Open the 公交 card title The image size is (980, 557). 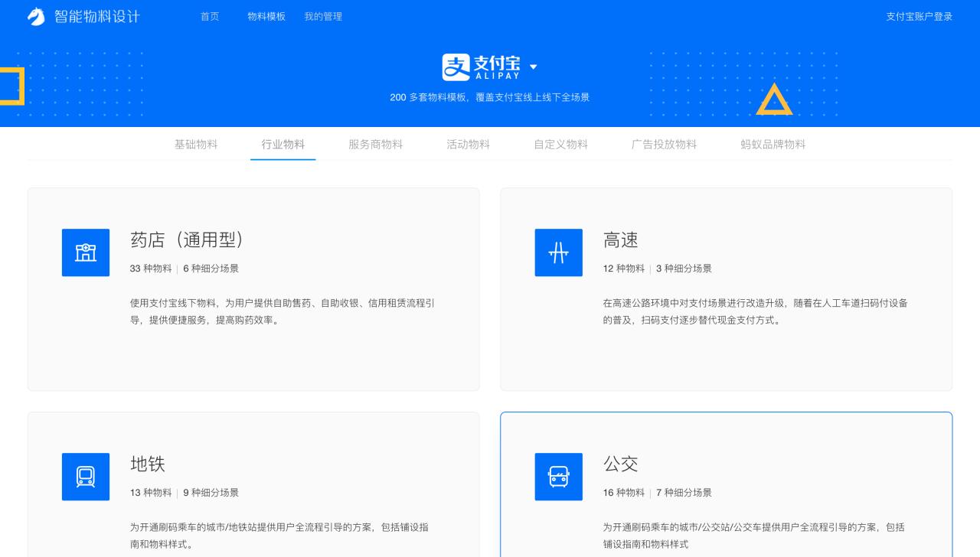click(621, 464)
